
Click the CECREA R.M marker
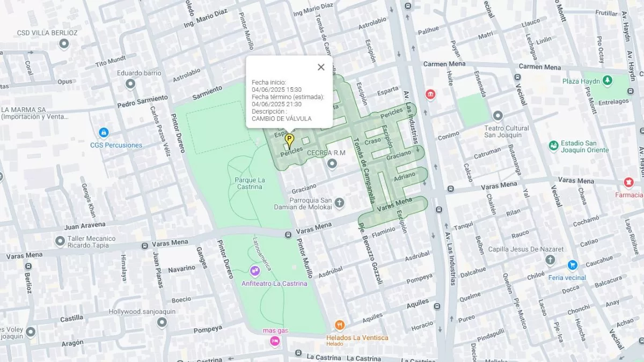point(332,165)
